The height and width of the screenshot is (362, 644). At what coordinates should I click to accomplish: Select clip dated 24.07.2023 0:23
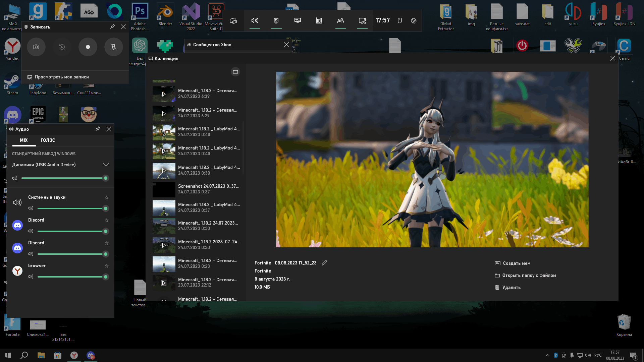click(x=197, y=264)
